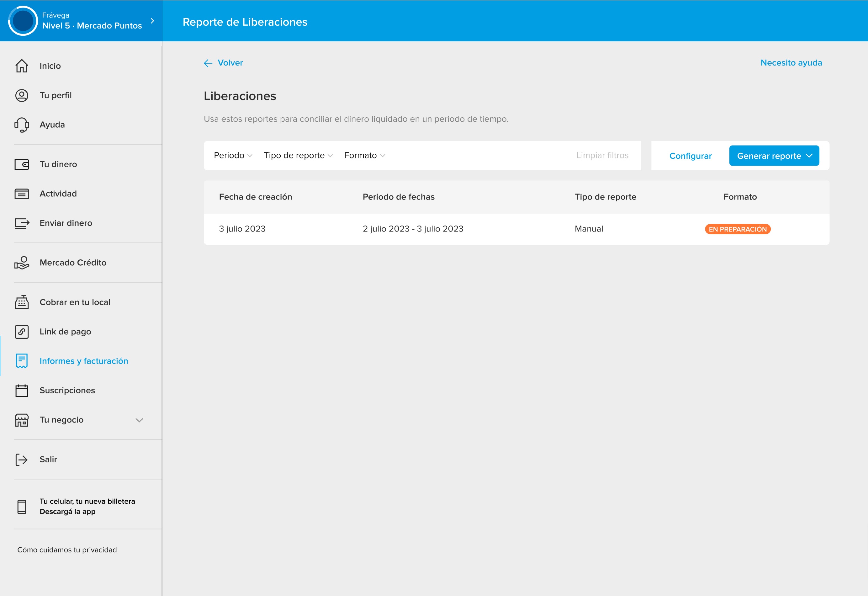Click the Configurar link

(x=690, y=156)
